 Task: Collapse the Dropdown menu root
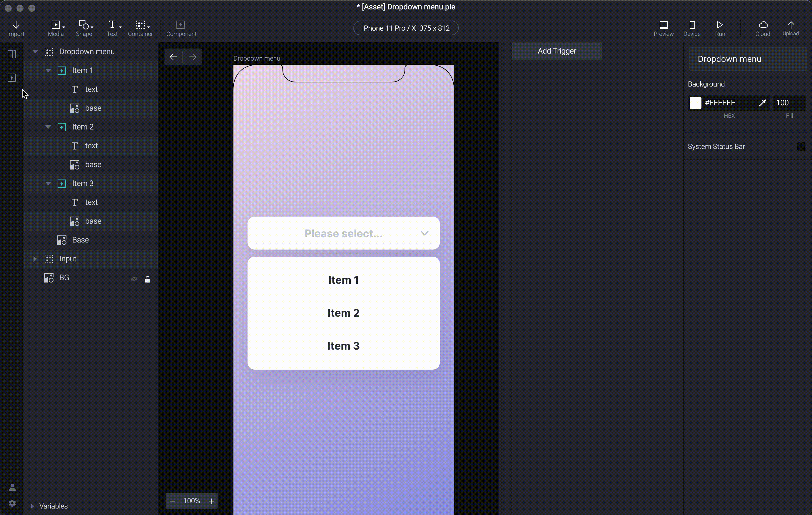pos(35,51)
